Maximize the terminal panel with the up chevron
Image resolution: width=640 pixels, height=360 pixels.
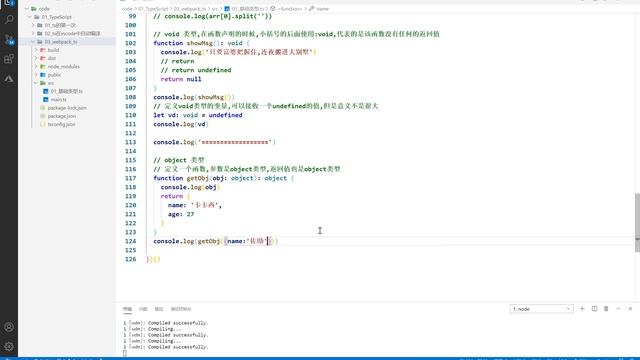[618, 309]
